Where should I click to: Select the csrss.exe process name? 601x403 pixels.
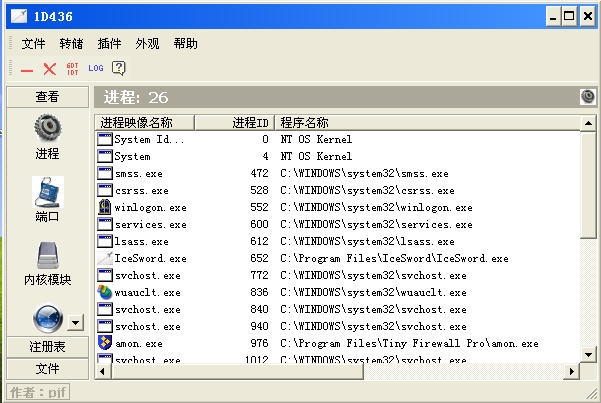tap(142, 191)
